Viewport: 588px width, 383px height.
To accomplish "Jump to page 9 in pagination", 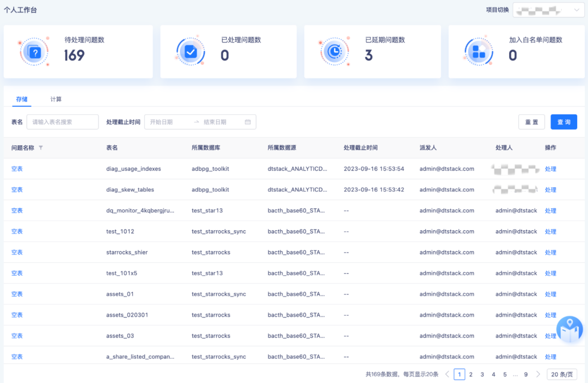I will (x=526, y=374).
